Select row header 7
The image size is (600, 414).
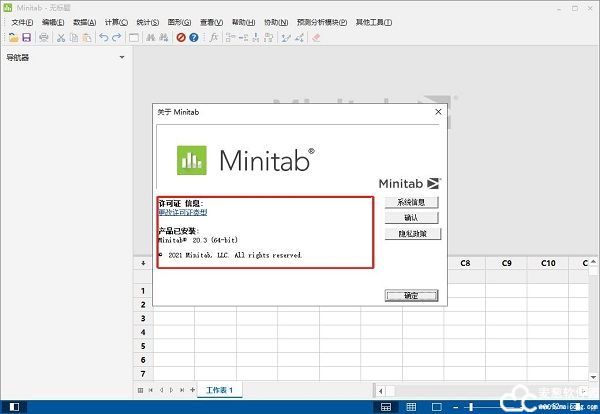click(143, 374)
